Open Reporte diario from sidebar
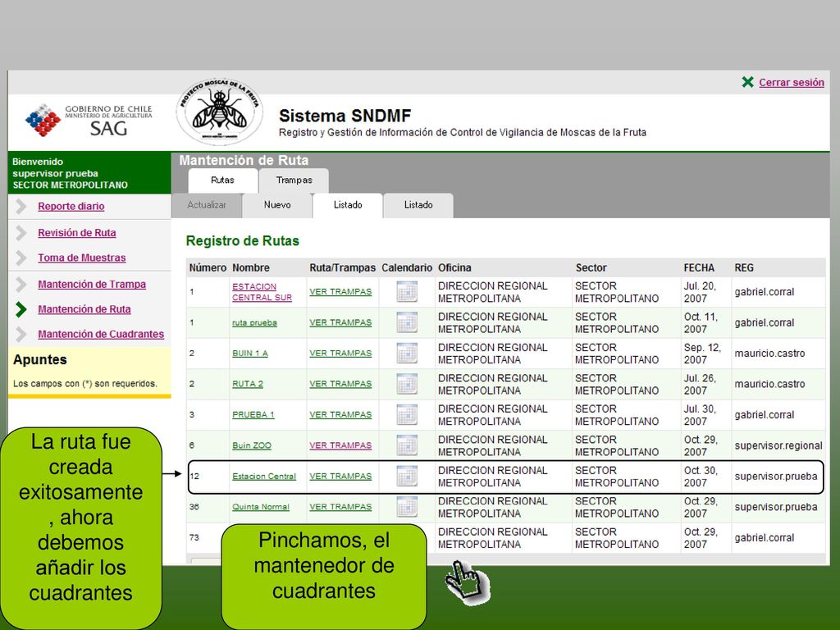Image resolution: width=840 pixels, height=630 pixels. pos(71,206)
